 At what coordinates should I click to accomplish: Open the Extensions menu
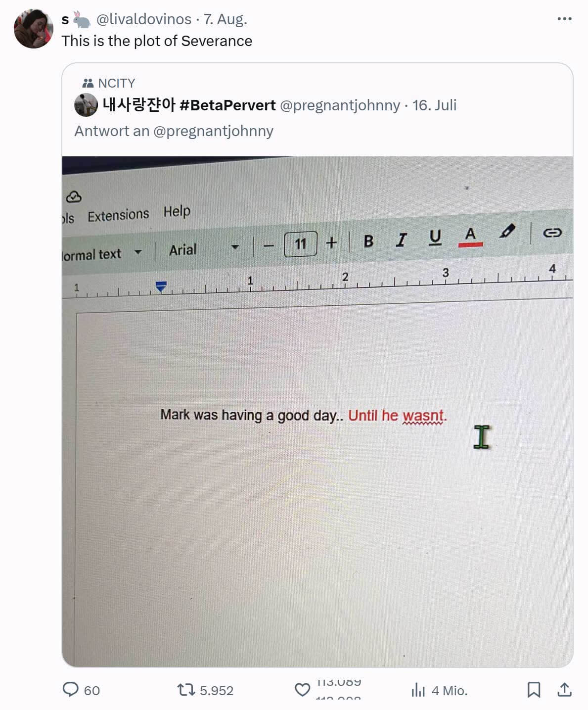118,215
